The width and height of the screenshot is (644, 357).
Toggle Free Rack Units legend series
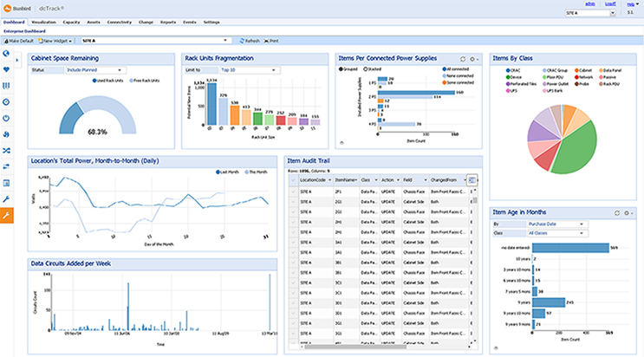(145, 81)
